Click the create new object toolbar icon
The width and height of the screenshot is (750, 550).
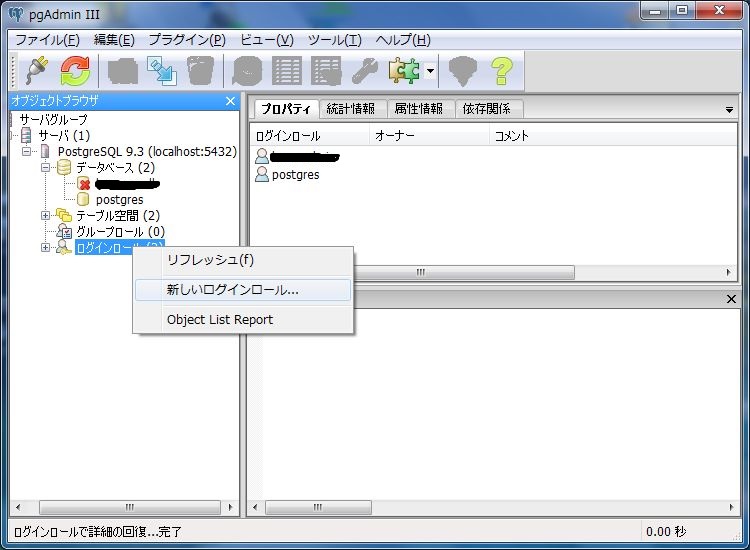coord(162,71)
